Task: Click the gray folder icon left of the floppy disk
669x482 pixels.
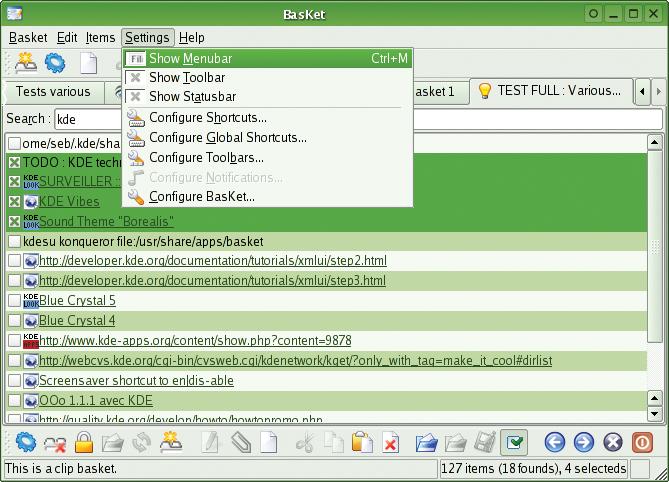Action: (x=456, y=443)
